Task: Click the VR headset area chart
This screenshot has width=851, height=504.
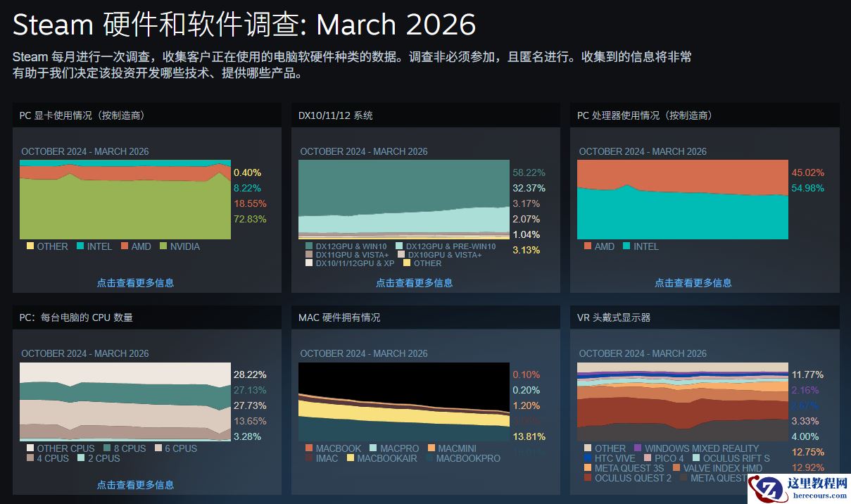Action: pyautogui.click(x=683, y=402)
